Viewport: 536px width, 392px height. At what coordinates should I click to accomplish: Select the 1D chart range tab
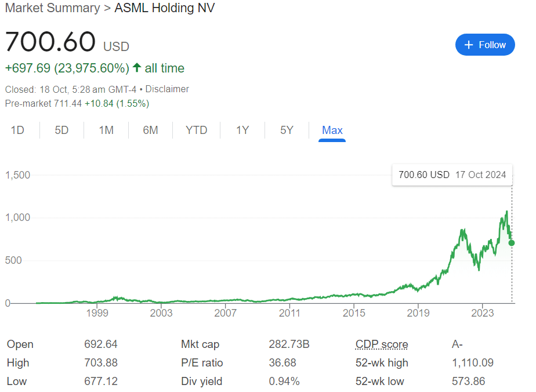[x=17, y=130]
